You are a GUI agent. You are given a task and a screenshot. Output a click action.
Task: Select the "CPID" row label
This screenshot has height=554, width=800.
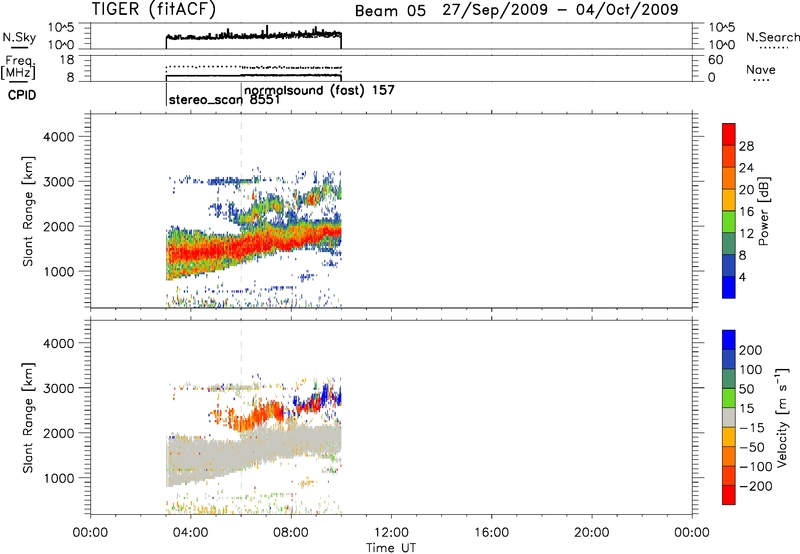tap(22, 95)
